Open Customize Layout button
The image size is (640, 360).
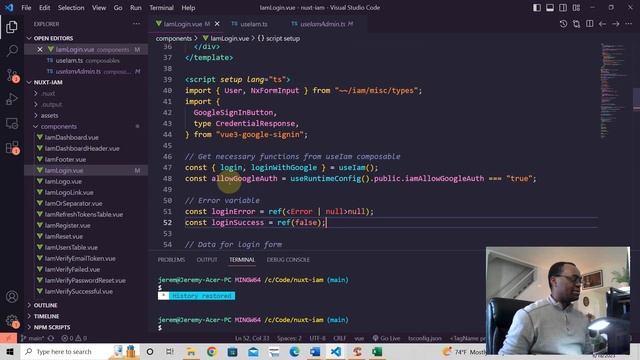click(576, 8)
